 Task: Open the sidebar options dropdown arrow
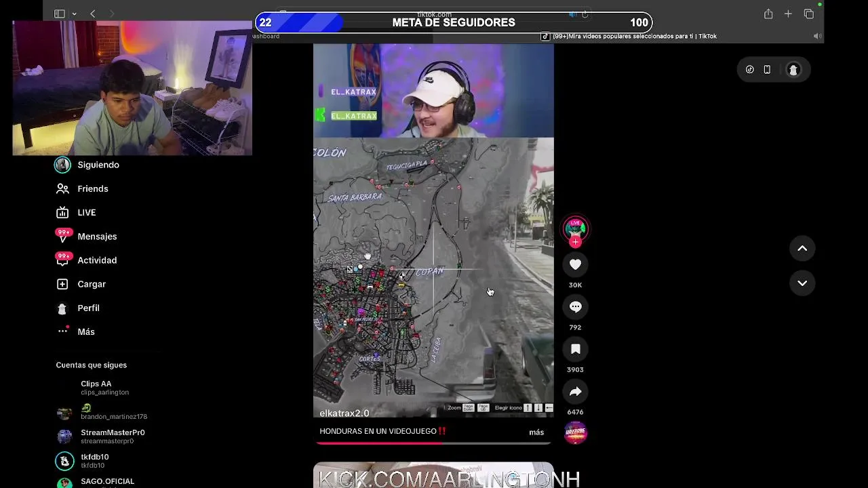[74, 14]
